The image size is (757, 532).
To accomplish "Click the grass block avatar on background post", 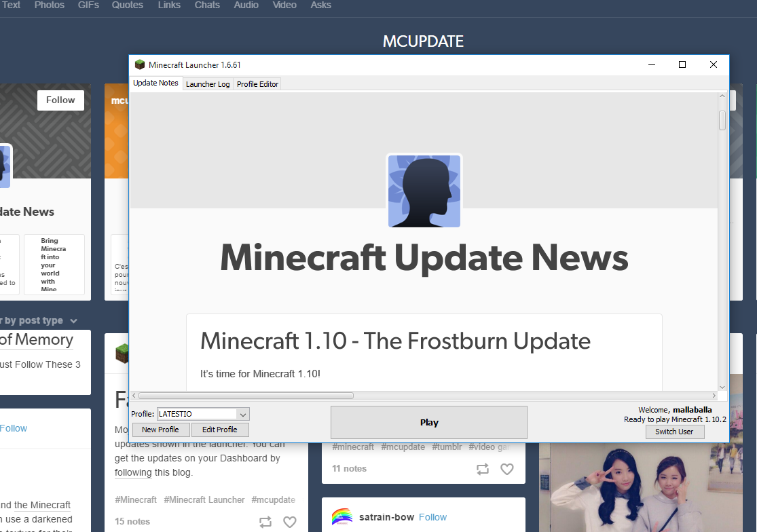I will tap(122, 354).
